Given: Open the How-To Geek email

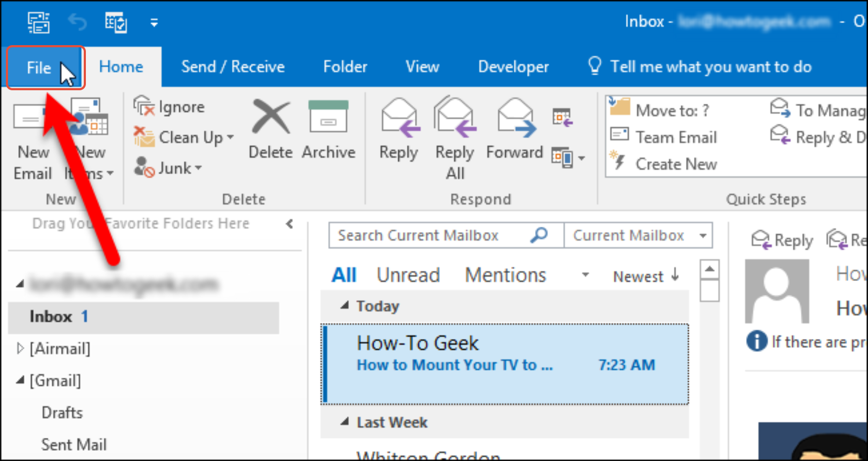Looking at the screenshot, I should [x=505, y=364].
